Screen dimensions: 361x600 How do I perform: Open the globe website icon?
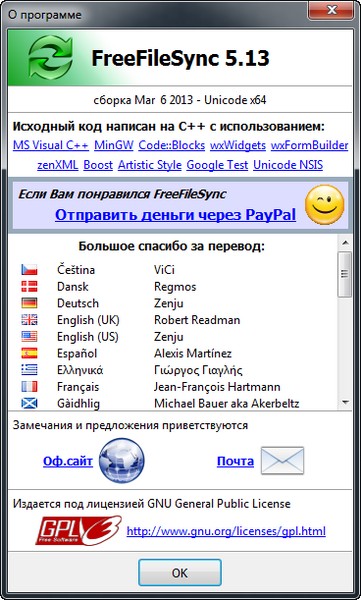121,461
